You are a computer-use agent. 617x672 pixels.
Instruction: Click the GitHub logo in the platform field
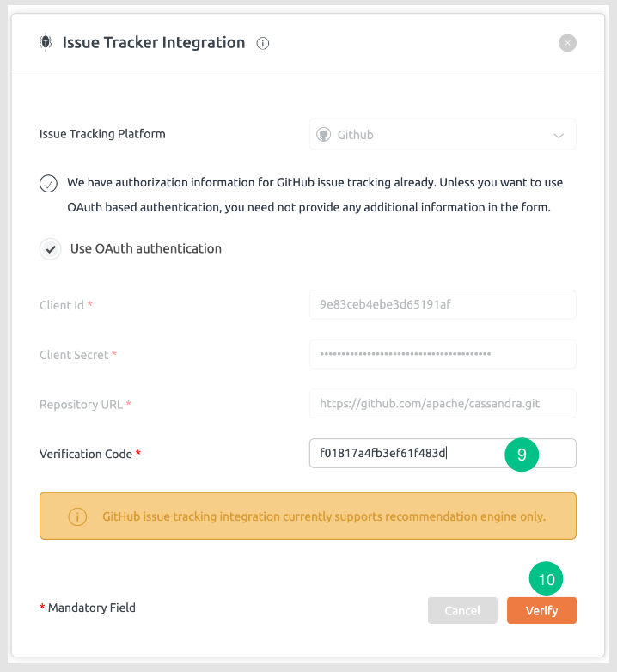point(323,135)
